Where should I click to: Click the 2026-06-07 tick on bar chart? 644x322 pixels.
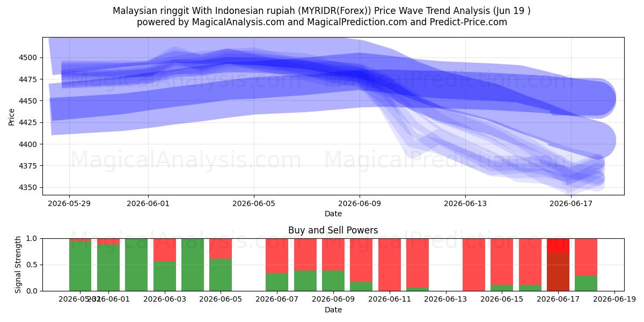(x=277, y=299)
